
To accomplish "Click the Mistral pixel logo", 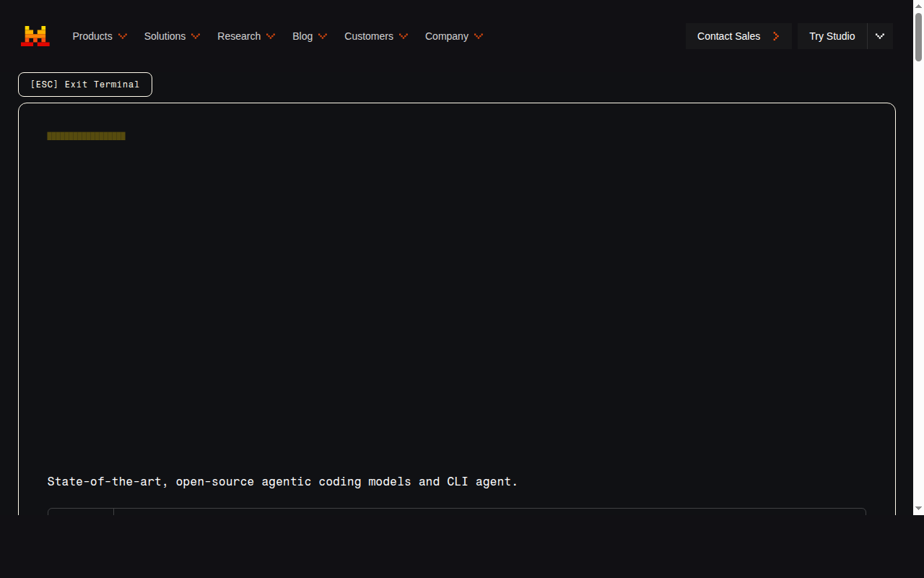I will tap(35, 36).
